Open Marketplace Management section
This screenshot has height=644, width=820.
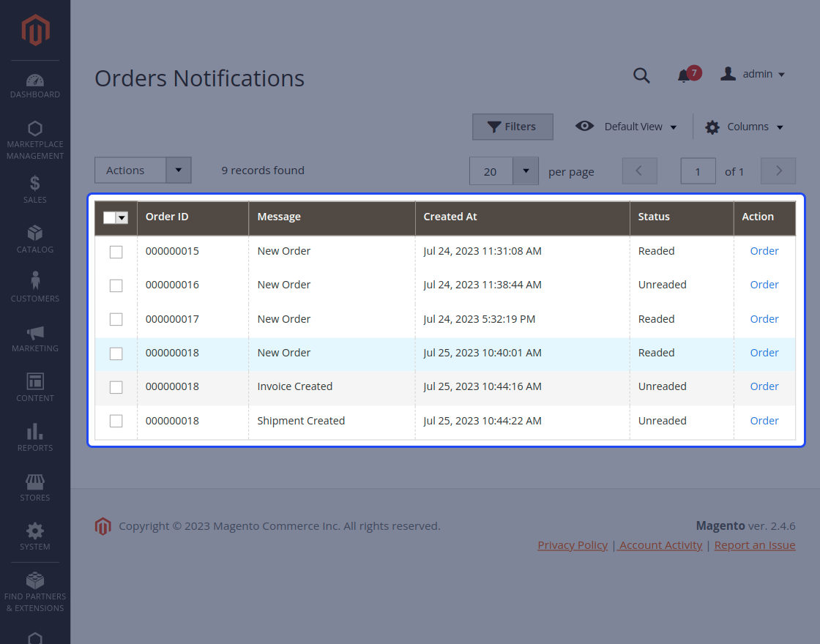click(x=35, y=141)
